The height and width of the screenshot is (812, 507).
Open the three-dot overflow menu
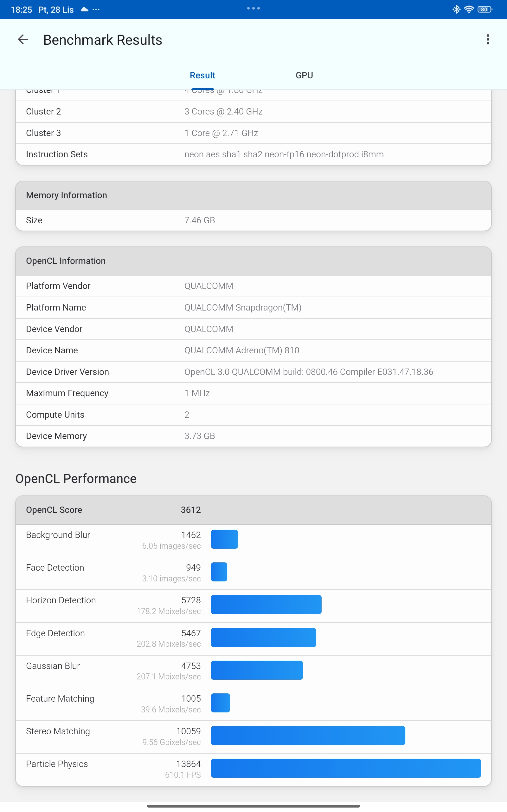(488, 40)
